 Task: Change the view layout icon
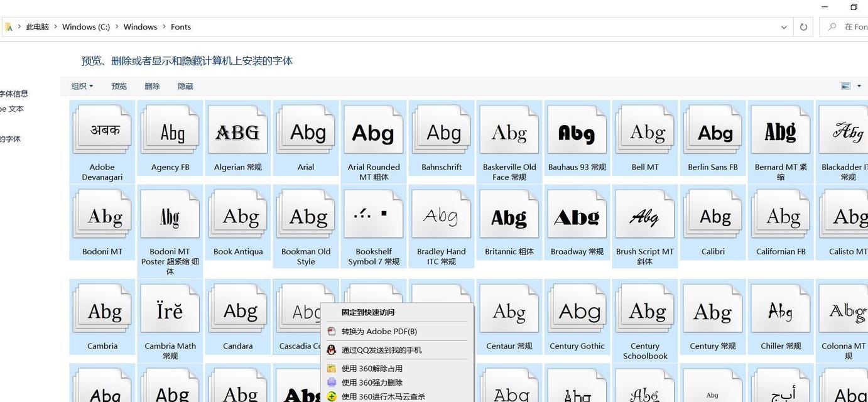click(846, 86)
